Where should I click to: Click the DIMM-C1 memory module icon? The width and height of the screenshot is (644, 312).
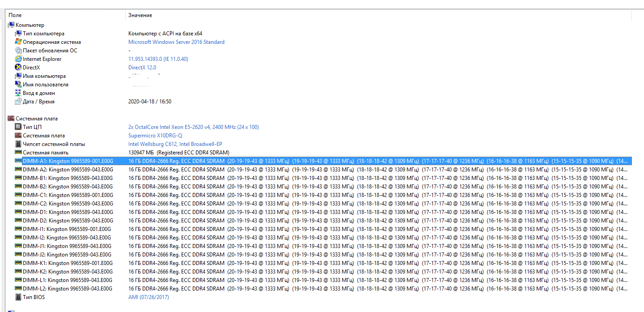(x=18, y=195)
